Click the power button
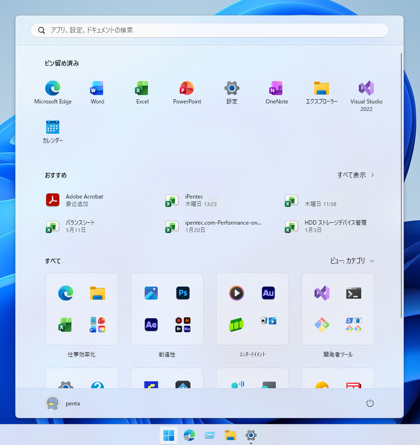Screen dimensions: 420x445 click(x=370, y=403)
